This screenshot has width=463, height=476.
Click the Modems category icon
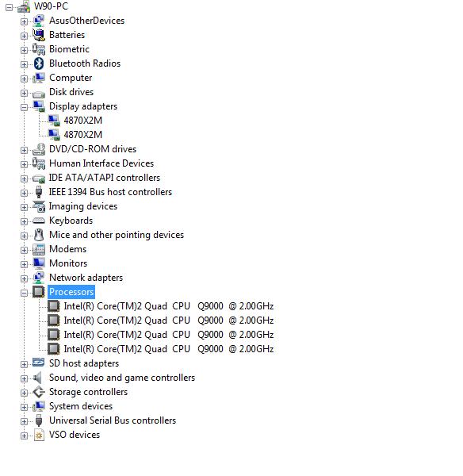(x=39, y=249)
